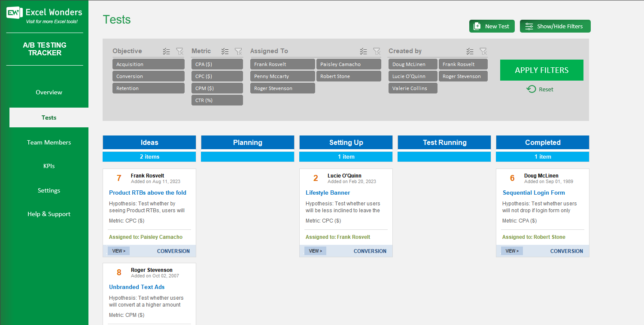This screenshot has width=644, height=325.
Task: Click the circular Reset arrow icon
Action: click(531, 89)
